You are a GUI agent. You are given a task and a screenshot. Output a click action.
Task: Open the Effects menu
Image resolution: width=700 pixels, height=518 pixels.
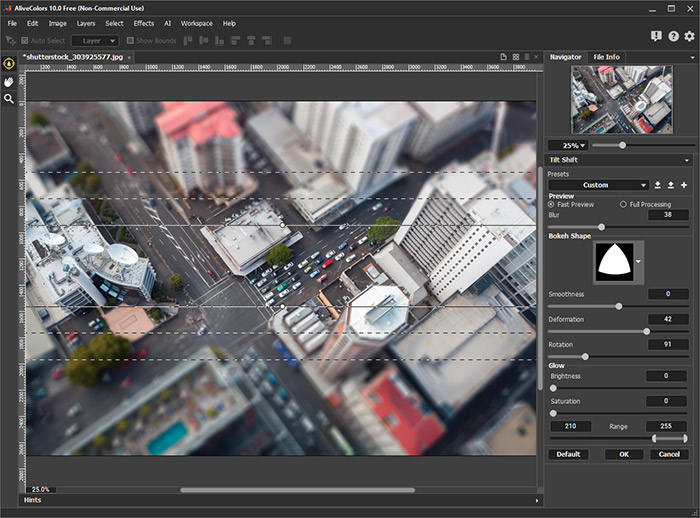coord(144,23)
